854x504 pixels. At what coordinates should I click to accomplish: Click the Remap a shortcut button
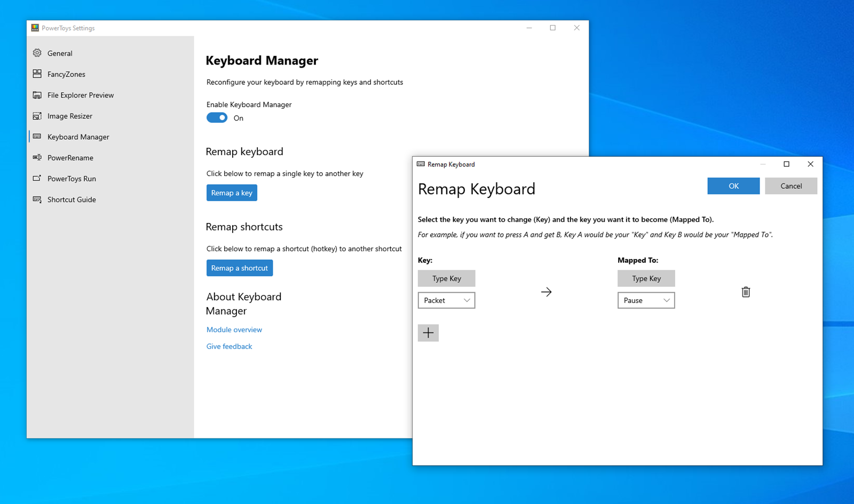(240, 268)
